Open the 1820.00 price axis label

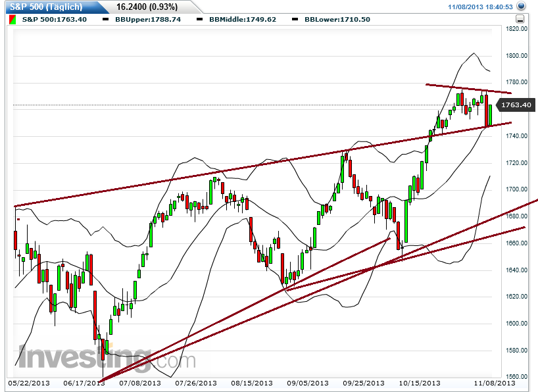click(x=517, y=28)
